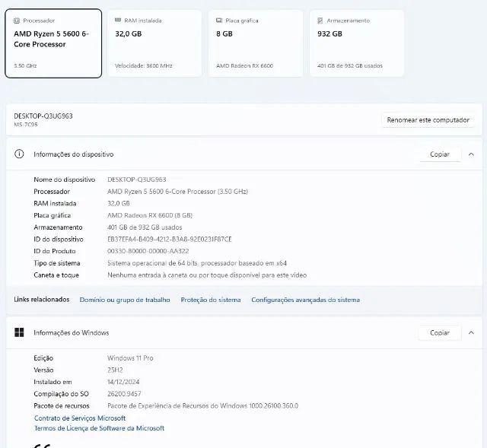
Task: Click the 401 GB de 932 GB usados text in the Armazenamento card
Action: click(350, 66)
